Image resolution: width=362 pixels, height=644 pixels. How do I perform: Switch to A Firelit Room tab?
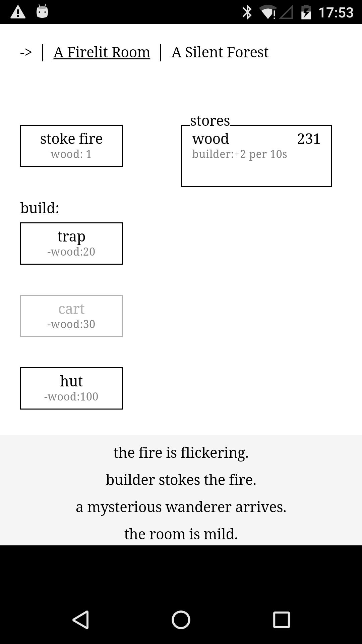pos(102,52)
